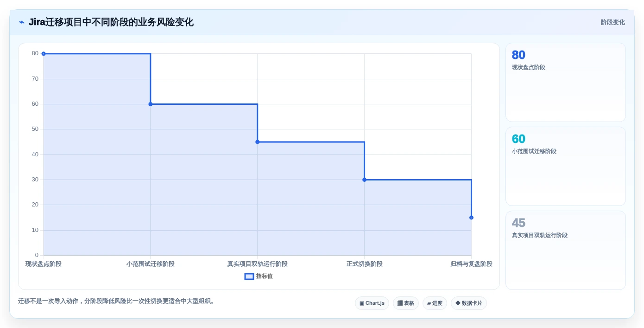Click the y-axis tick label 50
This screenshot has height=328, width=644.
click(x=35, y=129)
